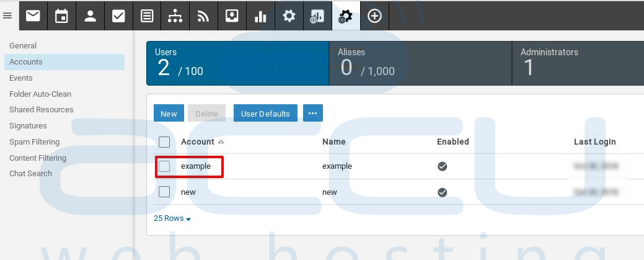644x260 pixels.
Task: Click the Delete button
Action: 206,113
